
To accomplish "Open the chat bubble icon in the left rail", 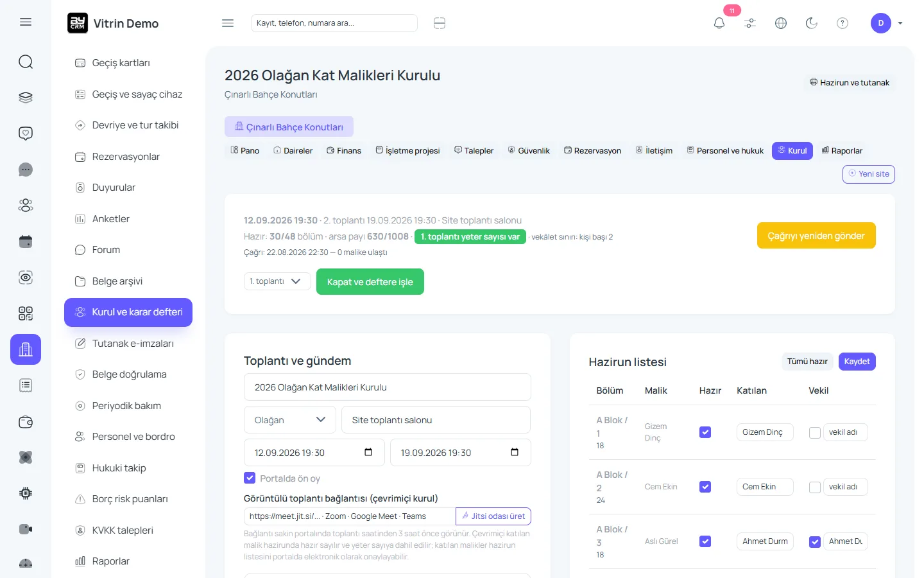I will point(26,170).
